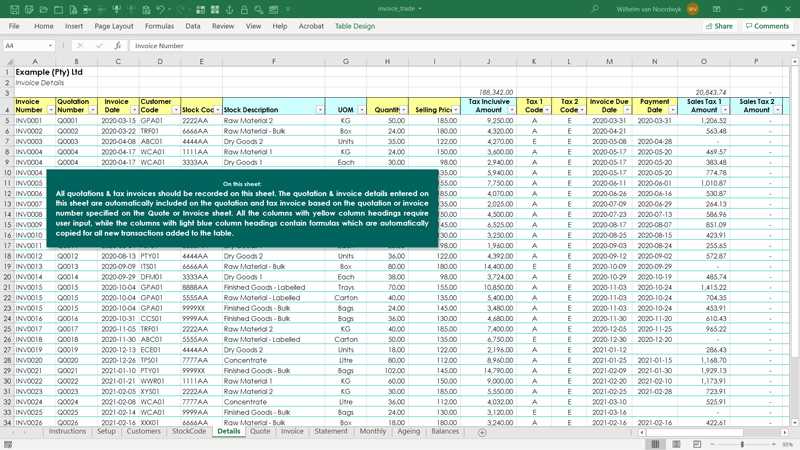
Task: Click the Example (Pty) Ltd title cell
Action: [x=49, y=72]
